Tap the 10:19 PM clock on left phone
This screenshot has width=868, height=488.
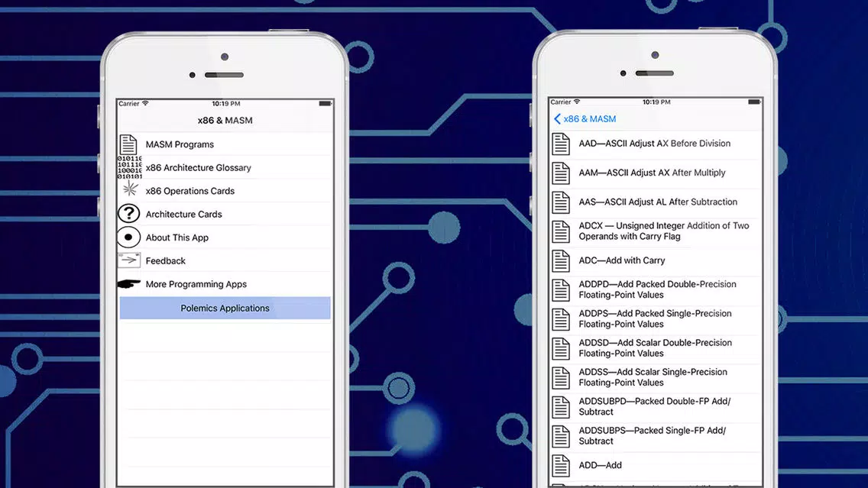point(226,103)
